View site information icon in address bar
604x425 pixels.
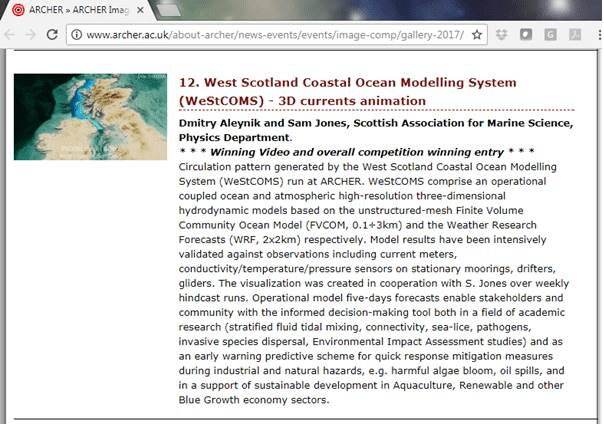point(77,35)
